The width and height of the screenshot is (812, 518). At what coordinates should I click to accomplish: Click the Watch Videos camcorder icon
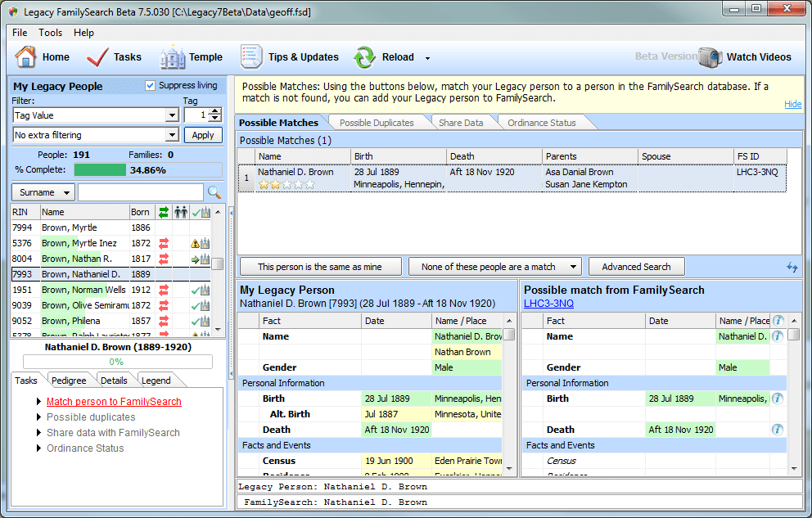click(710, 57)
